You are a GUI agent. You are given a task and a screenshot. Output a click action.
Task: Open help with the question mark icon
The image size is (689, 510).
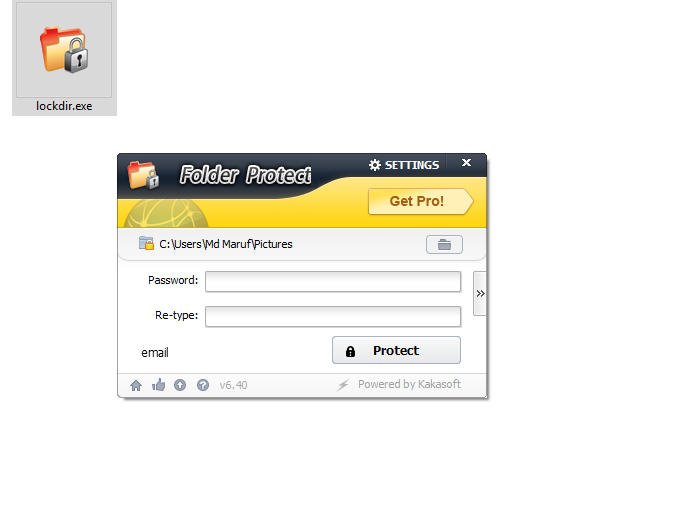(203, 385)
